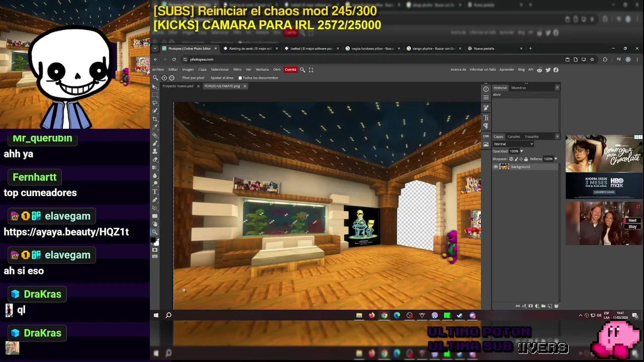Hide the Background layer eye

click(x=496, y=167)
